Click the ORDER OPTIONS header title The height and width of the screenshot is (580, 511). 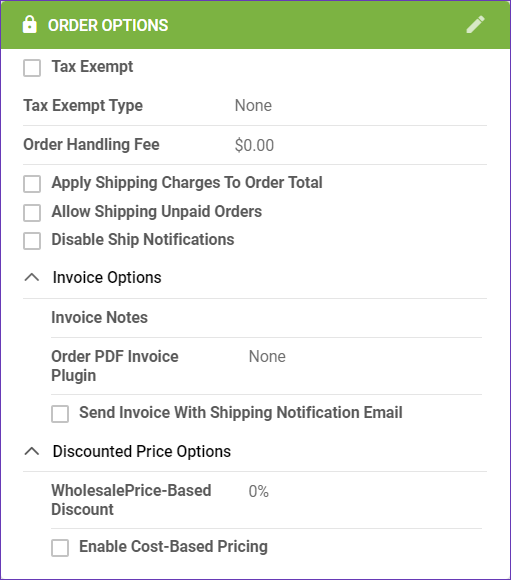tap(108, 25)
